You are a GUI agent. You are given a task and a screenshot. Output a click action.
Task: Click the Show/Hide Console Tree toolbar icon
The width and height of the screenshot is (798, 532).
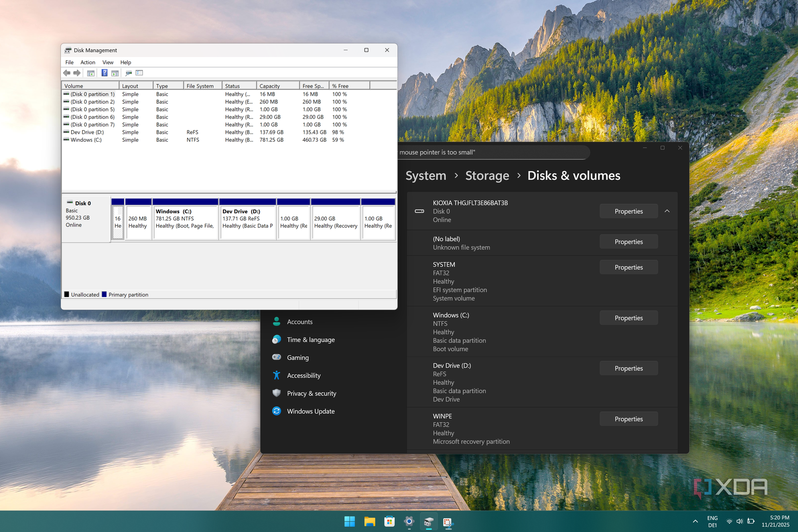[x=90, y=73]
